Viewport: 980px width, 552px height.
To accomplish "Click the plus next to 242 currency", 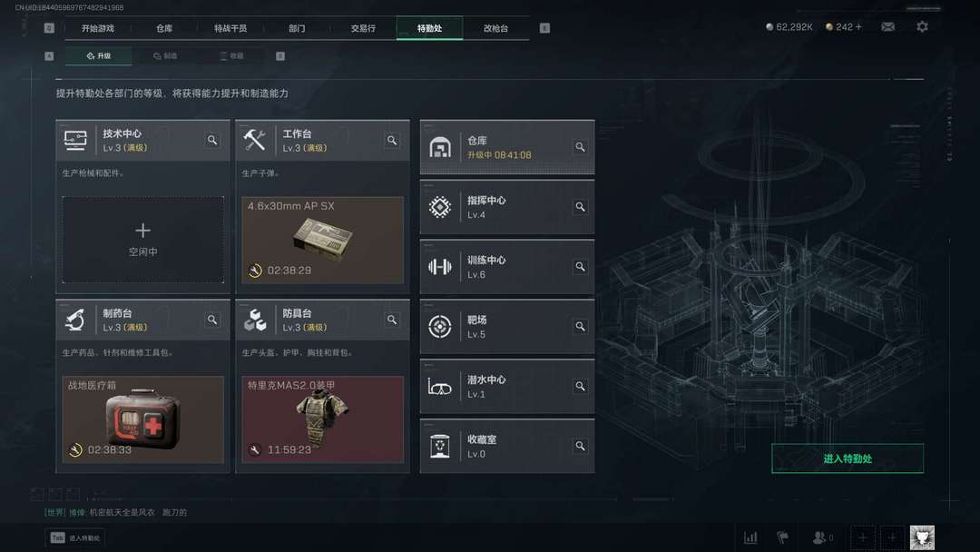I will tap(858, 27).
